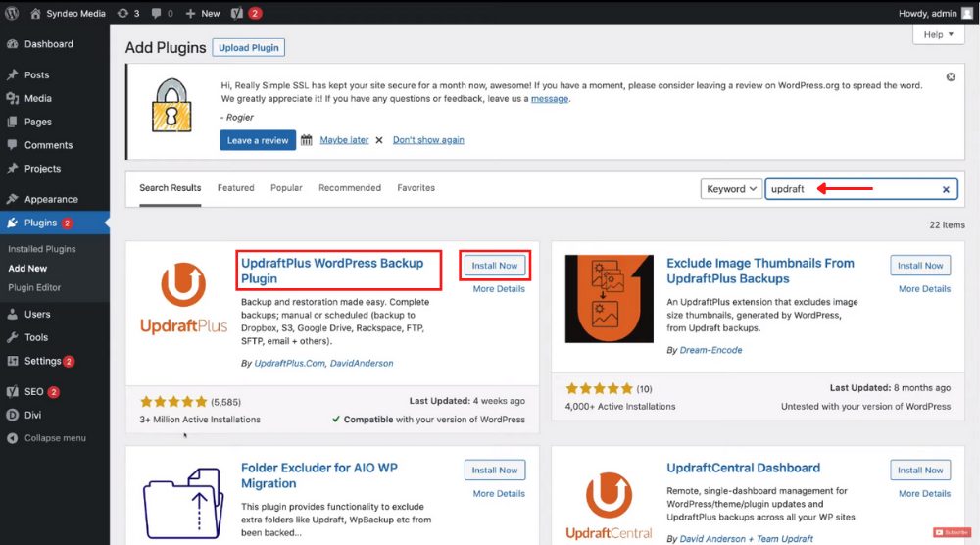Go to Posts via the pin icon
Screen dimensions: 980x545
[12, 75]
